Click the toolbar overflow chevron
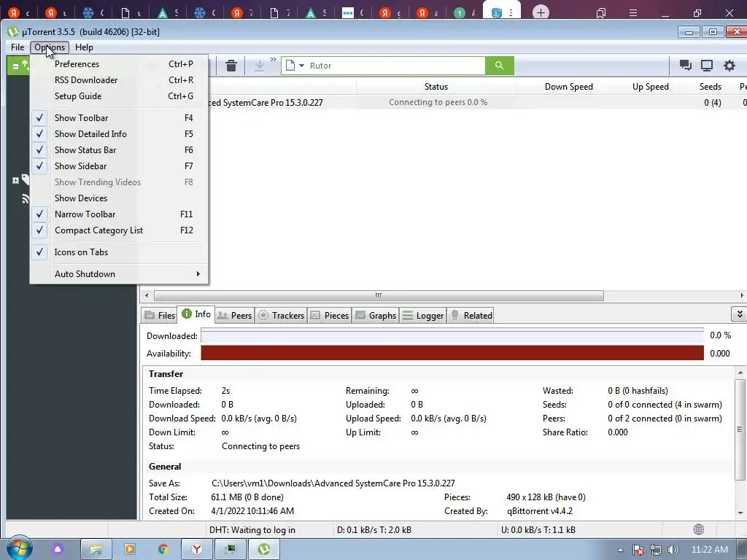 [274, 60]
